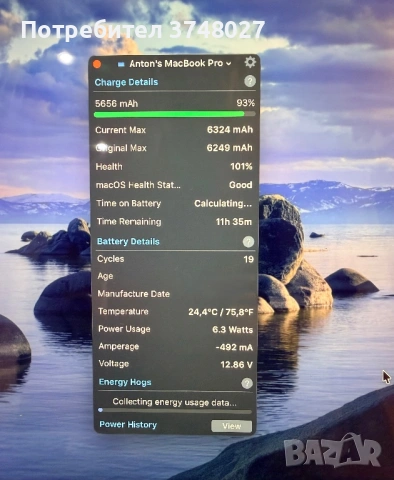Select the Battery Details section heading
Viewport: 394px width, 480px height.
pyautogui.click(x=128, y=241)
